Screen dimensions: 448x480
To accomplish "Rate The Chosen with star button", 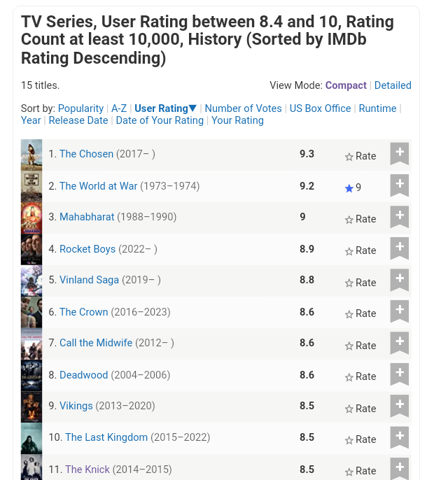I will (x=360, y=156).
